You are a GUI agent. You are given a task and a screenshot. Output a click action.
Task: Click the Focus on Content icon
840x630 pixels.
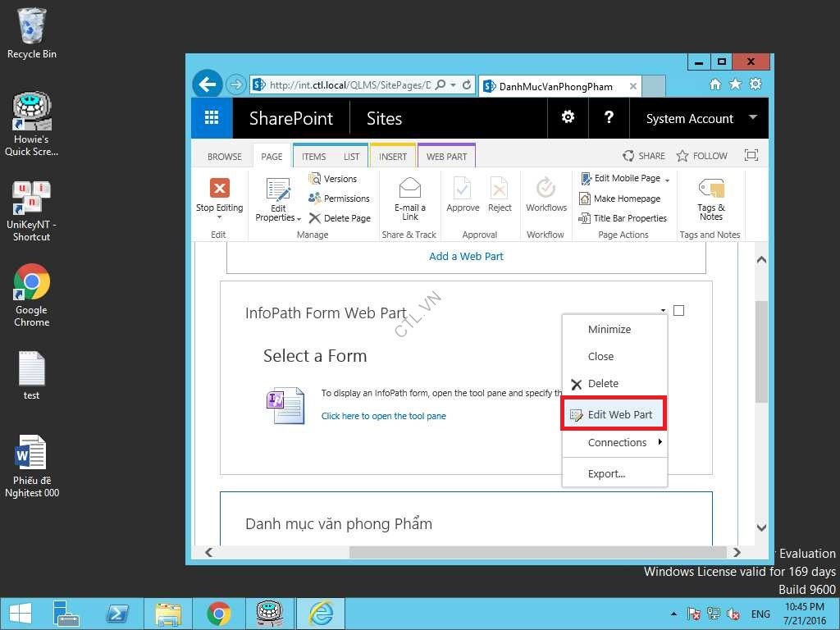click(751, 156)
